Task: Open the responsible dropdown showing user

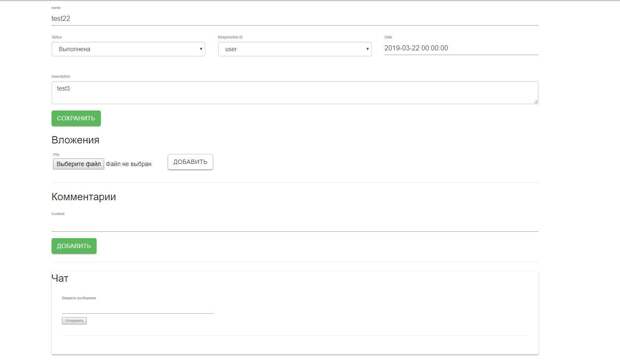Action: [x=295, y=49]
